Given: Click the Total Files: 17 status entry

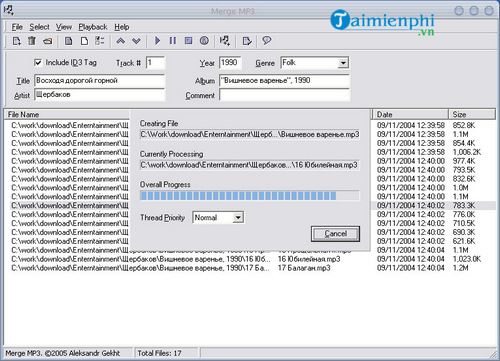Looking at the screenshot, I should (159, 353).
